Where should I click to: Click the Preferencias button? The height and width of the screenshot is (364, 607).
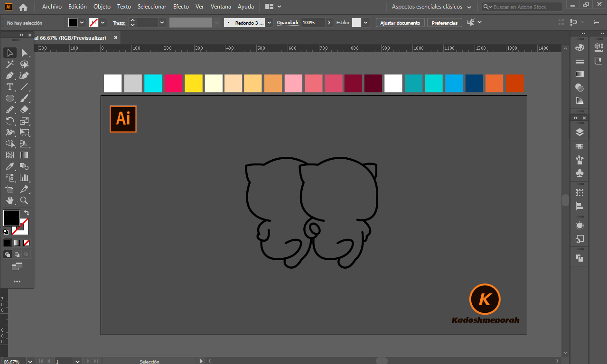click(x=445, y=23)
